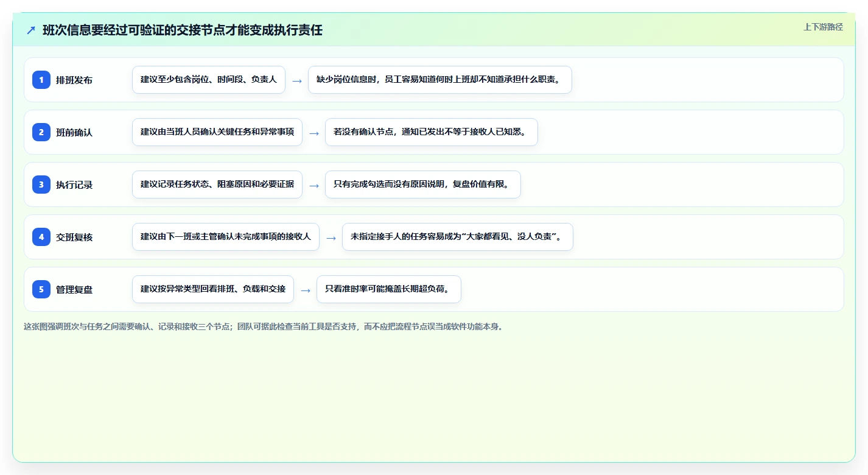
Task: Click the arrow icon beside the title
Action: (x=31, y=30)
